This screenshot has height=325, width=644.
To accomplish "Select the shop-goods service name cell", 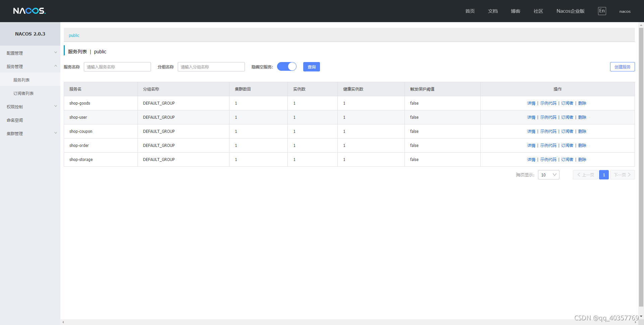I will (101, 103).
